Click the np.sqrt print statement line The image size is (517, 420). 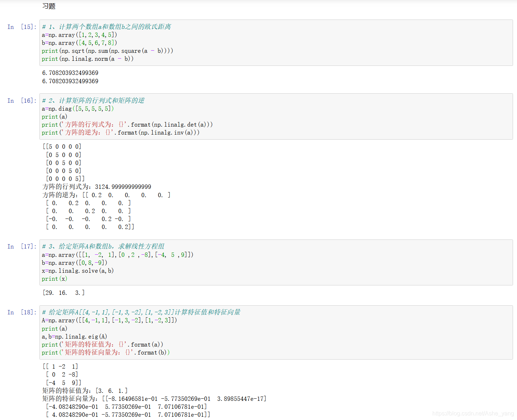click(x=107, y=51)
